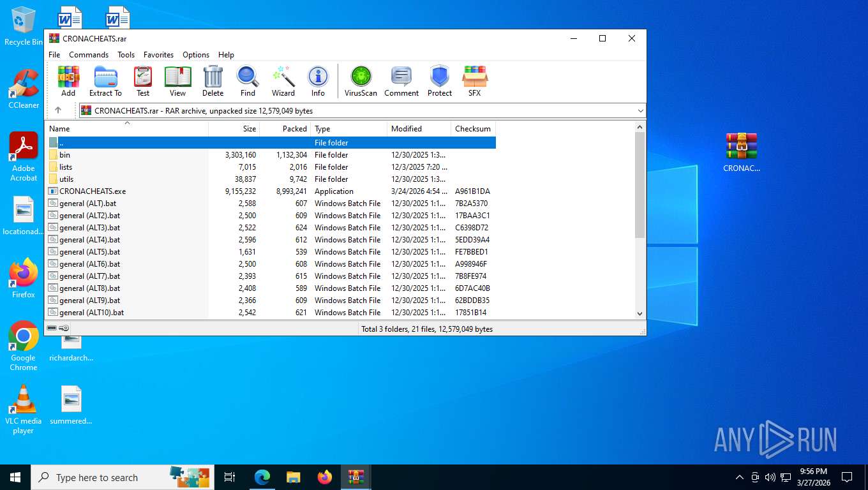Open the notification center
Viewport: 868px width, 490px height.
847,477
